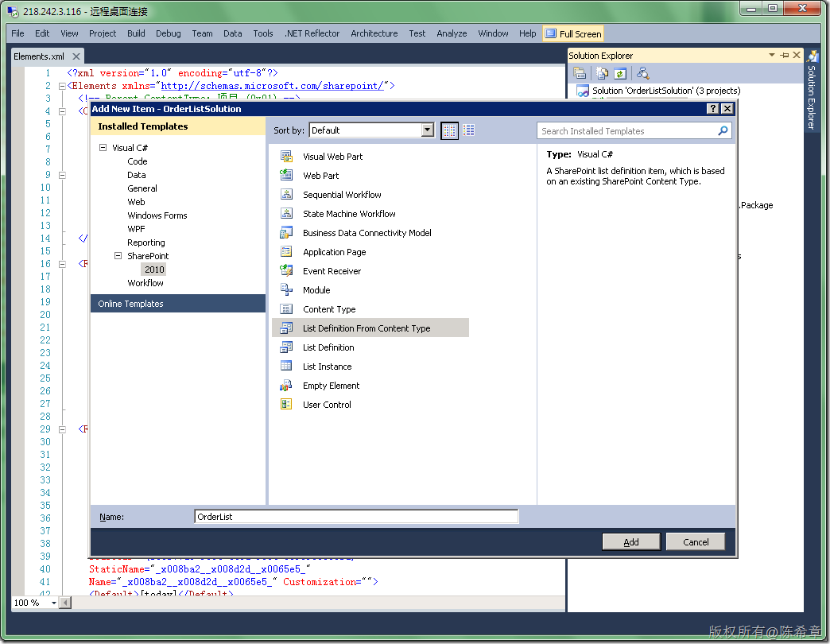Viewport: 830px width, 644px height.
Task: Close the Solution Explorer panel
Action: [797, 55]
